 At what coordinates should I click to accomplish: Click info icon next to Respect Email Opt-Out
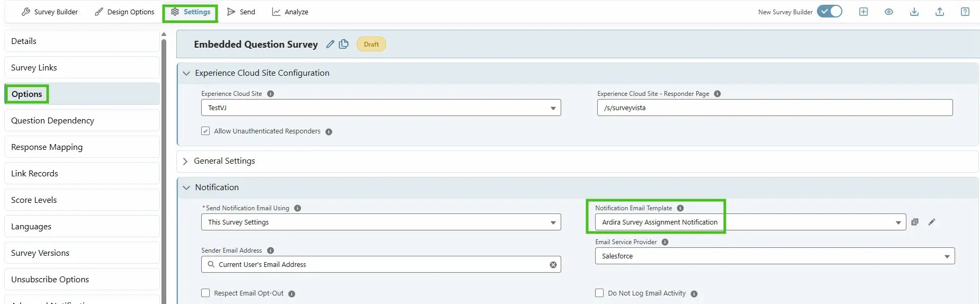(292, 294)
